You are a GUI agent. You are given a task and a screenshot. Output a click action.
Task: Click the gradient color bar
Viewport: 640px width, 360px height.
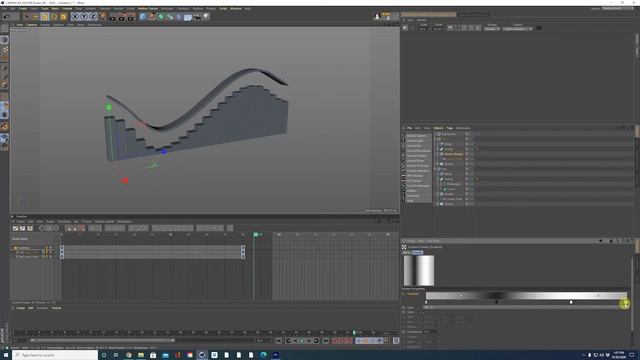[x=526, y=296]
